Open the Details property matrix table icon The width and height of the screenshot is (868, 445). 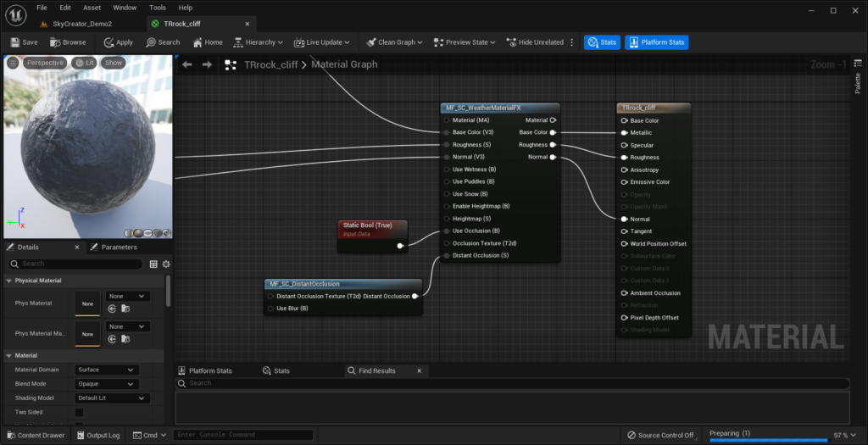click(x=153, y=264)
